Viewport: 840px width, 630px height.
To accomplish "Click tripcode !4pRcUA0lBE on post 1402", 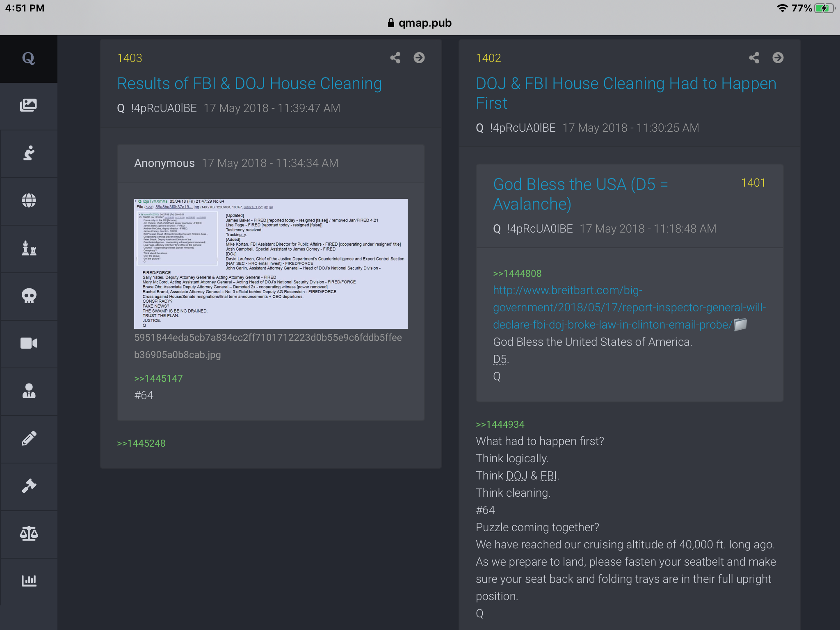I will (523, 128).
